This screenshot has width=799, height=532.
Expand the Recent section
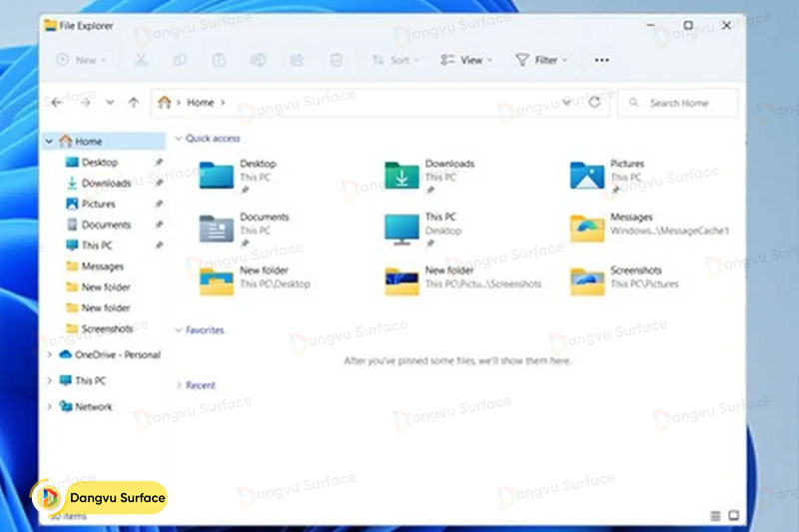coord(179,385)
